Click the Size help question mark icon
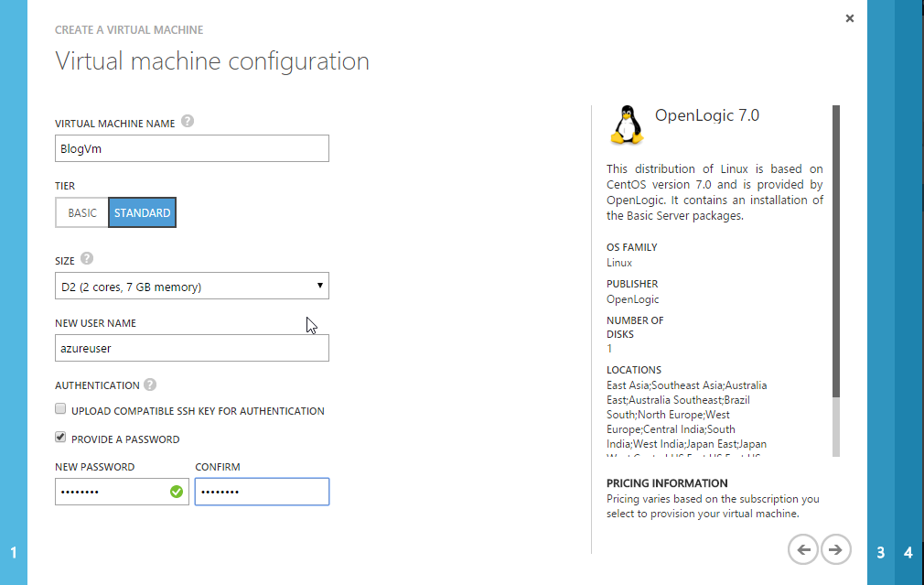 point(87,259)
